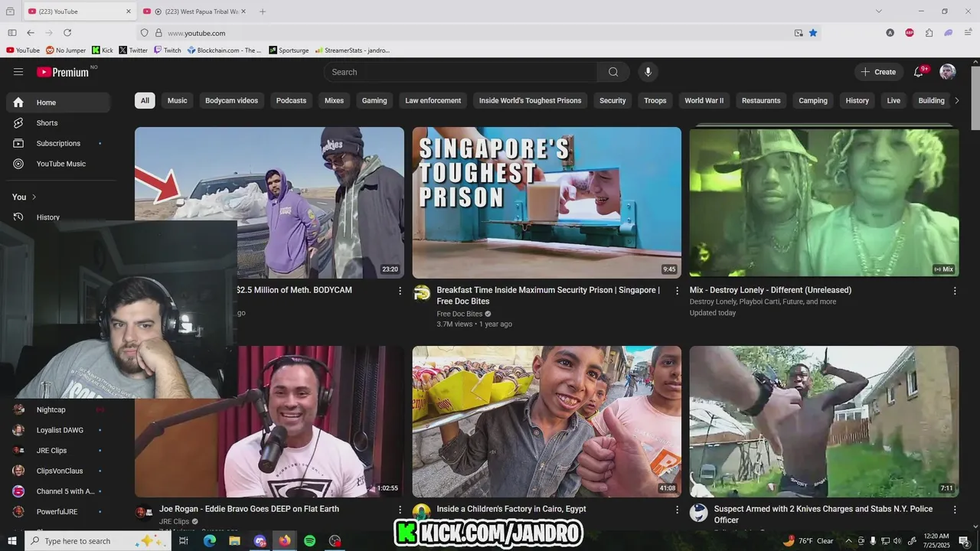Open the browser tab list dropdown

pos(879,11)
